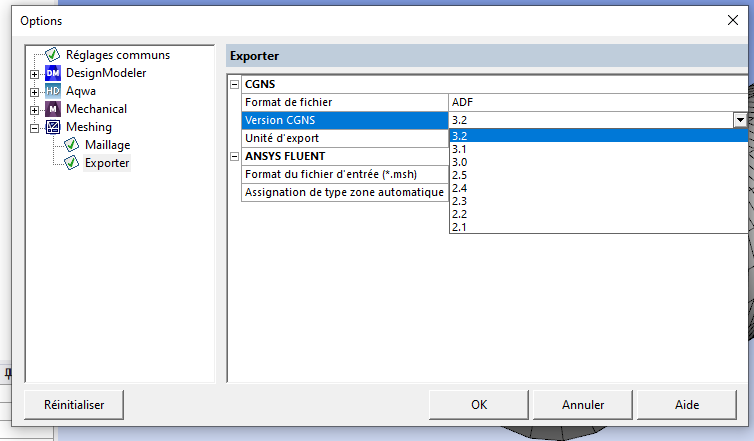Select the Format de fichier row
The image size is (754, 441).
click(x=340, y=102)
